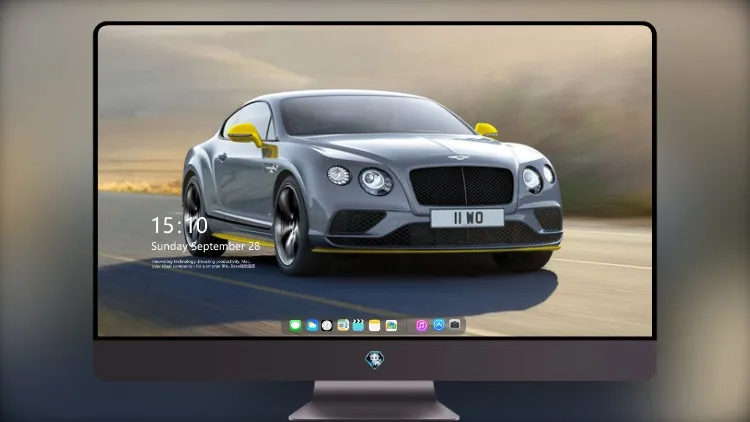750x422 pixels.
Task: Open the Weather app in the dock
Action: 311,326
